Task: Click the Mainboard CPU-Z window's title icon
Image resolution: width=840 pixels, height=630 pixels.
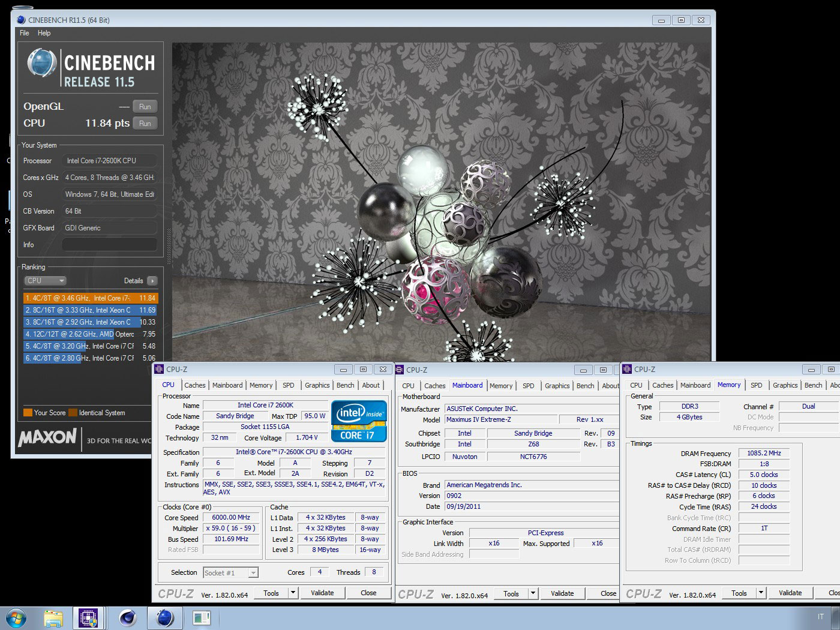Action: point(399,370)
